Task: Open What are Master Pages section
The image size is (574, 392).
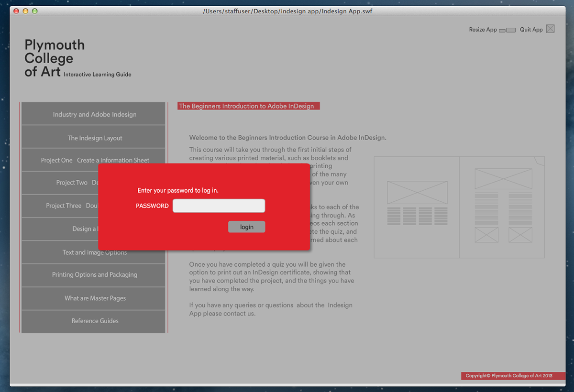Action: tap(93, 298)
